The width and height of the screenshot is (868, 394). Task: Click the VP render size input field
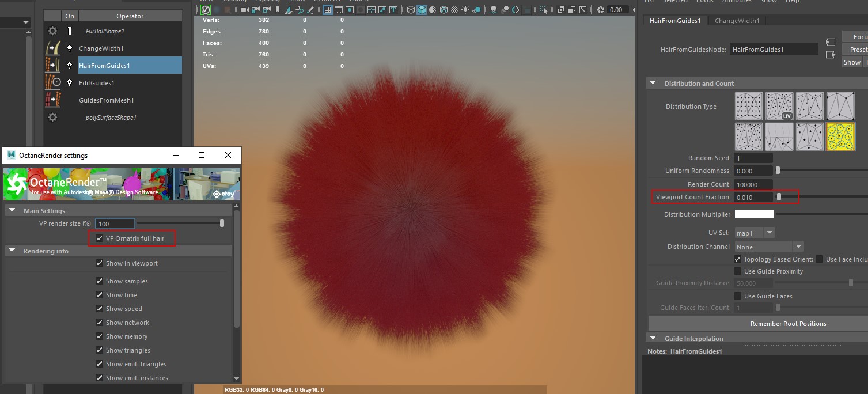coord(115,223)
